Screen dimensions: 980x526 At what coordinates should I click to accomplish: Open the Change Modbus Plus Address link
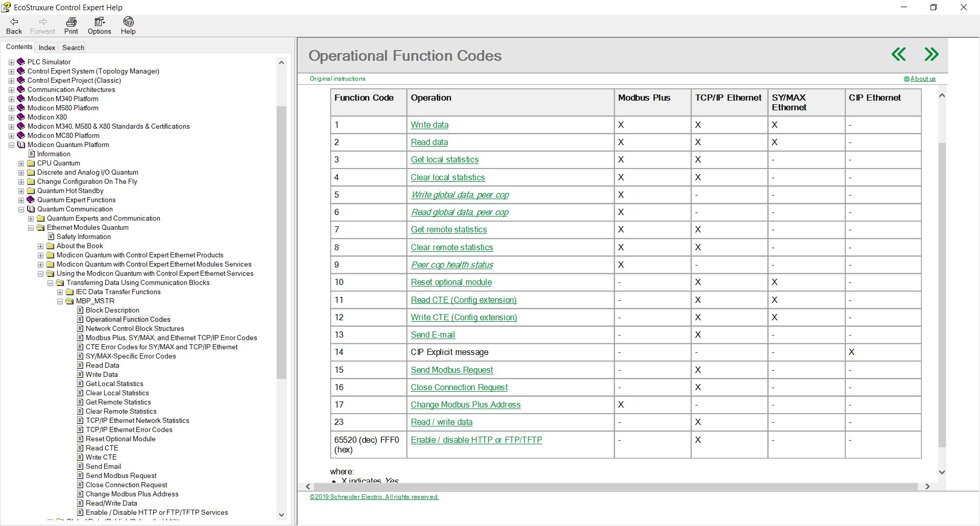click(465, 404)
